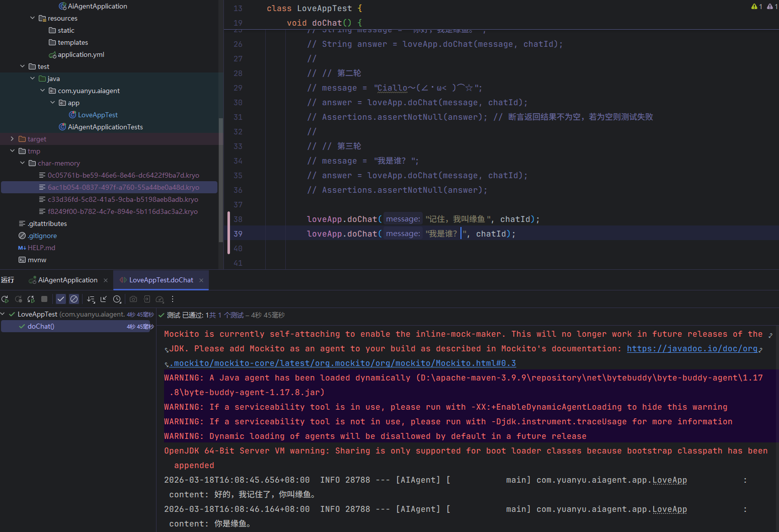Collapse the char-memory folder
The image size is (779, 532).
(22, 163)
